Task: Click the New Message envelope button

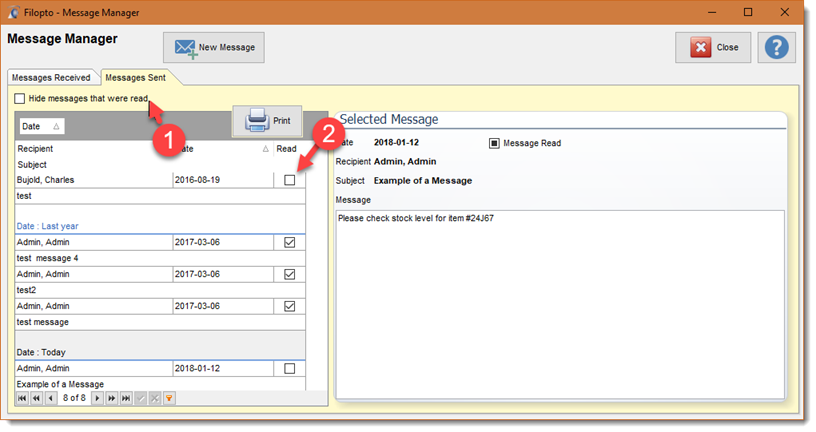Action: click(x=214, y=47)
